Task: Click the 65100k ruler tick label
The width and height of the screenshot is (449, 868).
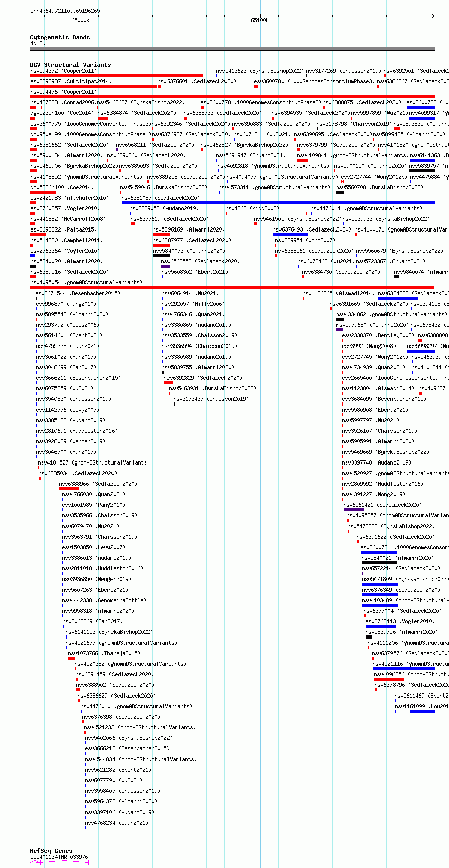Action: tap(260, 20)
